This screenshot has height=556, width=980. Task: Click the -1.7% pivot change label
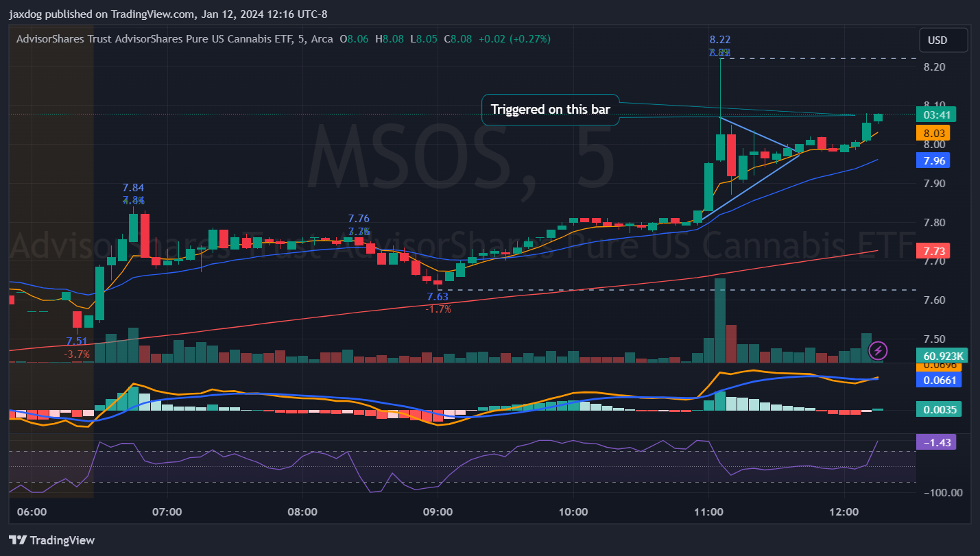coord(438,309)
